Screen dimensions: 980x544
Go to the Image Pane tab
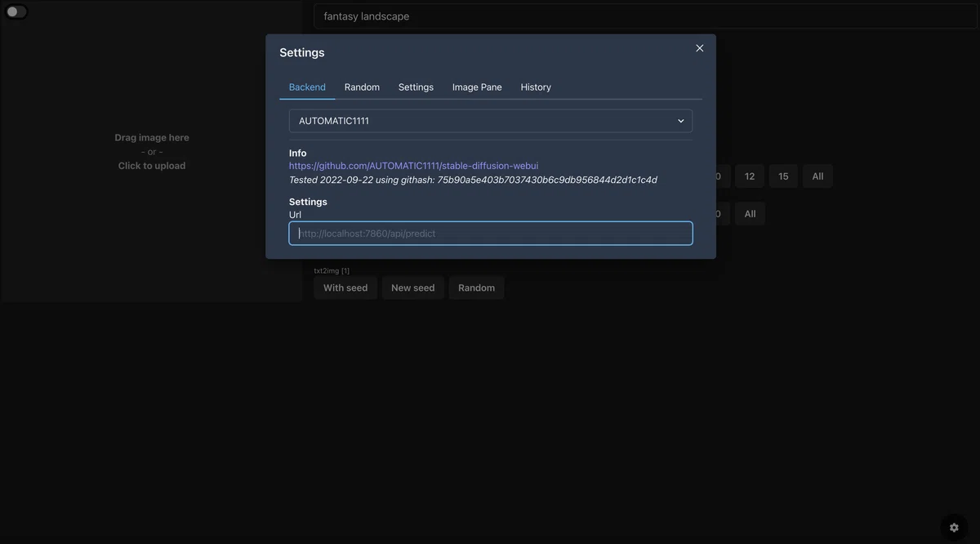coord(477,87)
